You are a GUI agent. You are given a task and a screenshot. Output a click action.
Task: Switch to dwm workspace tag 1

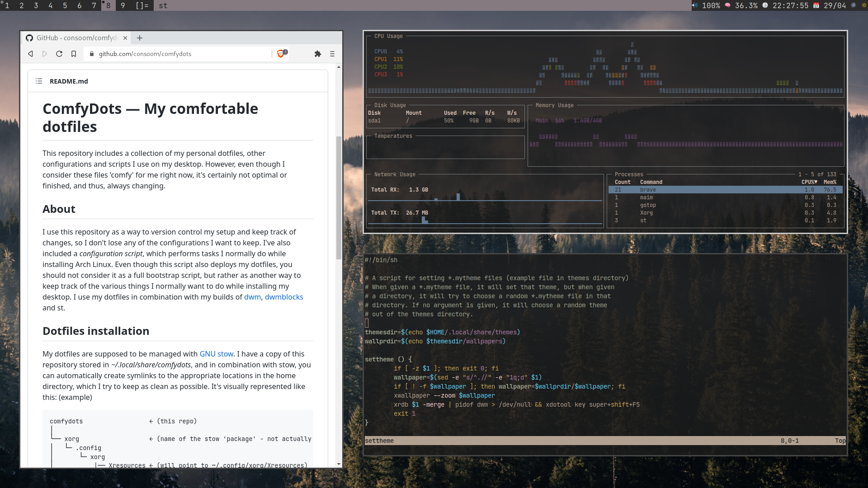point(7,5)
